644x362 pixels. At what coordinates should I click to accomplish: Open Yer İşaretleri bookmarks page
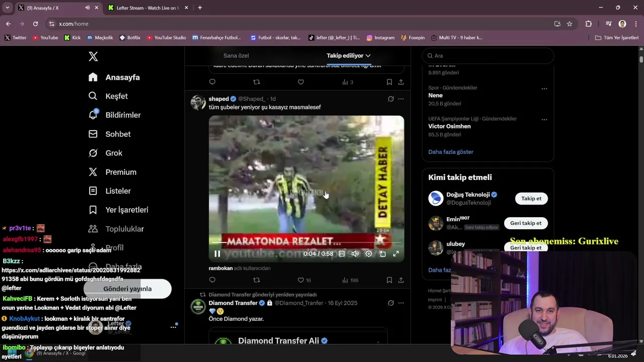pyautogui.click(x=118, y=210)
